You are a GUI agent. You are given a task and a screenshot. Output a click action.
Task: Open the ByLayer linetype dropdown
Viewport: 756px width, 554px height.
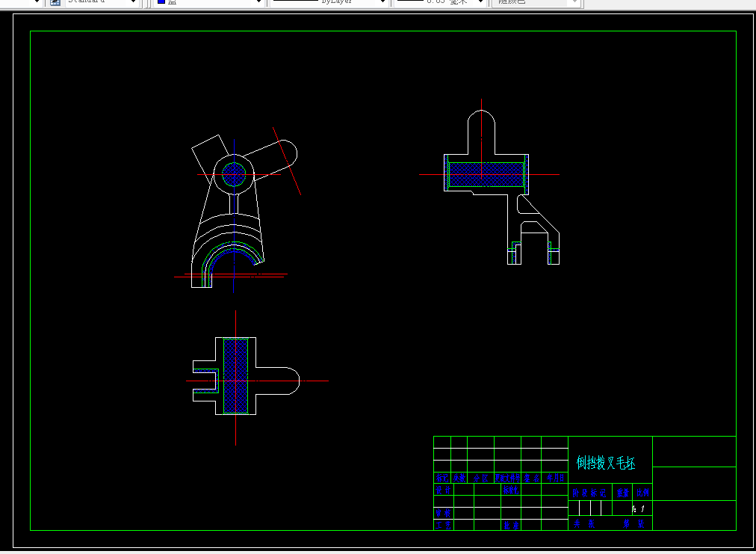(x=382, y=2)
